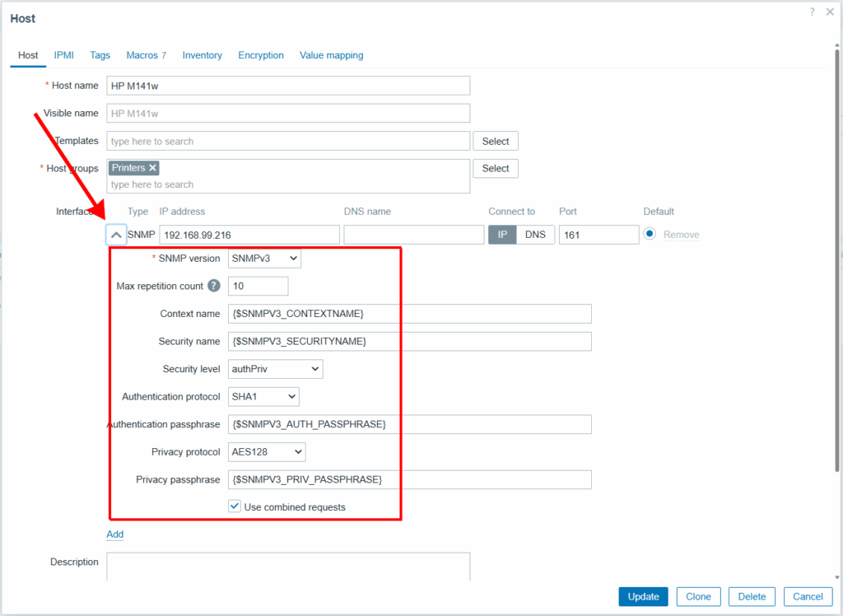The height and width of the screenshot is (616, 843).
Task: Click the Cancel button
Action: point(808,596)
